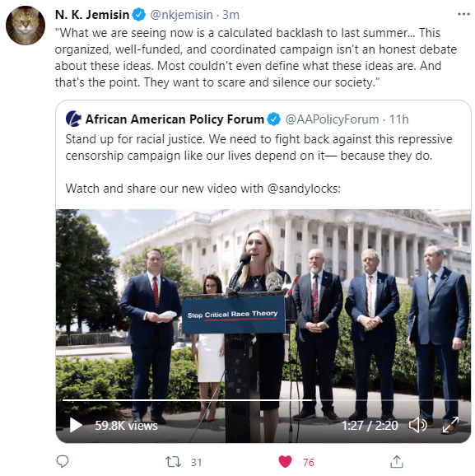Click the @sandylocks mention
Screen dimensions: 475x476
302,189
